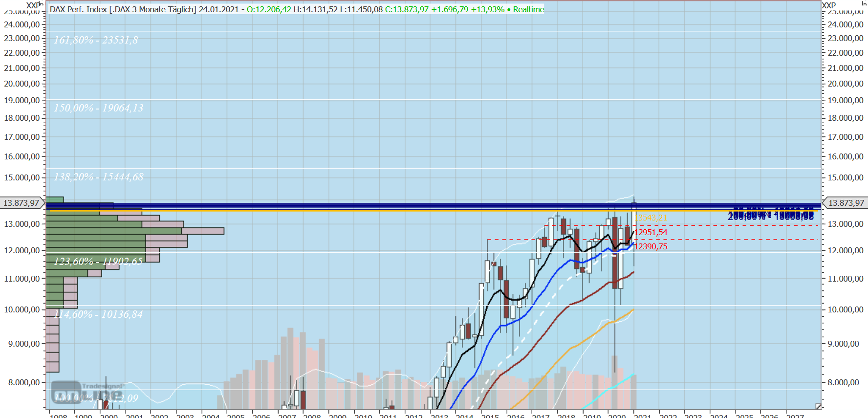Click the XXP label above the left axis
Screen dimensions: 868x418
[33, 5]
